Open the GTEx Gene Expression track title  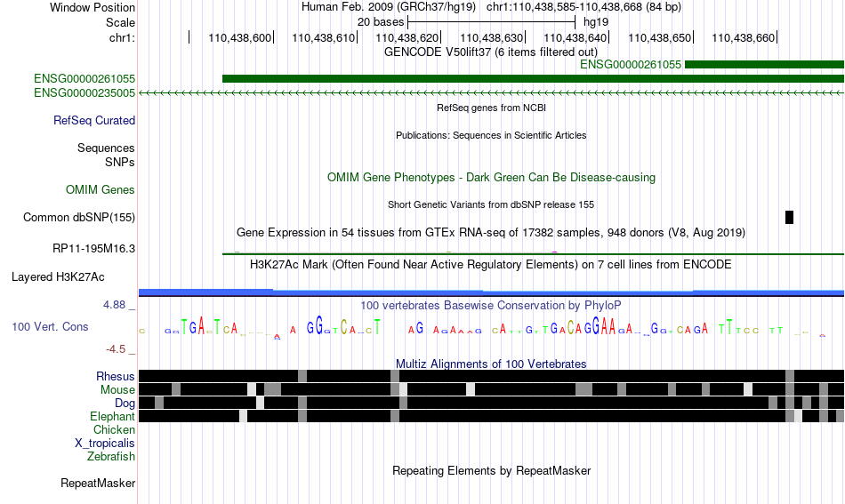(490, 233)
